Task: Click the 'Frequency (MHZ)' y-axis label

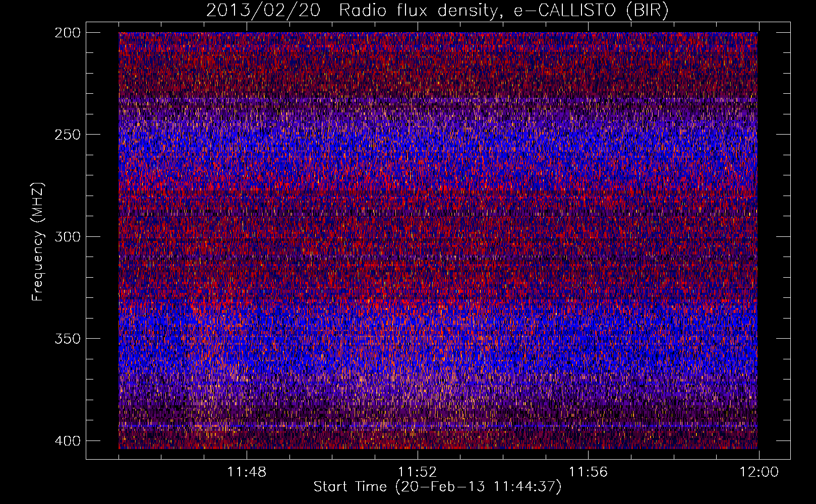Action: click(x=38, y=241)
